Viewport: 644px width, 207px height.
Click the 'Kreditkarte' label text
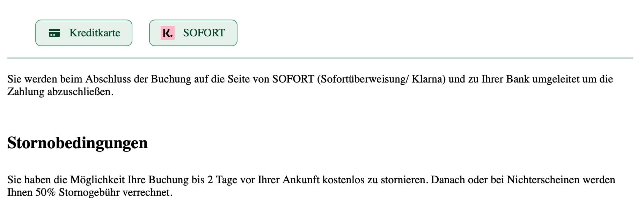(95, 33)
